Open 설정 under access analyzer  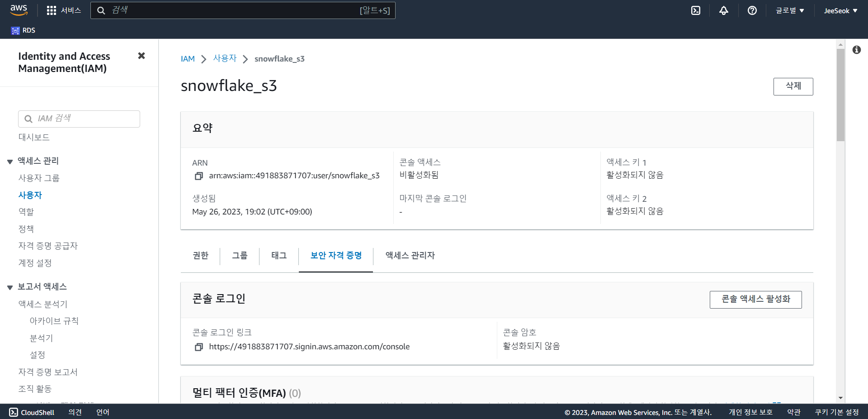37,355
